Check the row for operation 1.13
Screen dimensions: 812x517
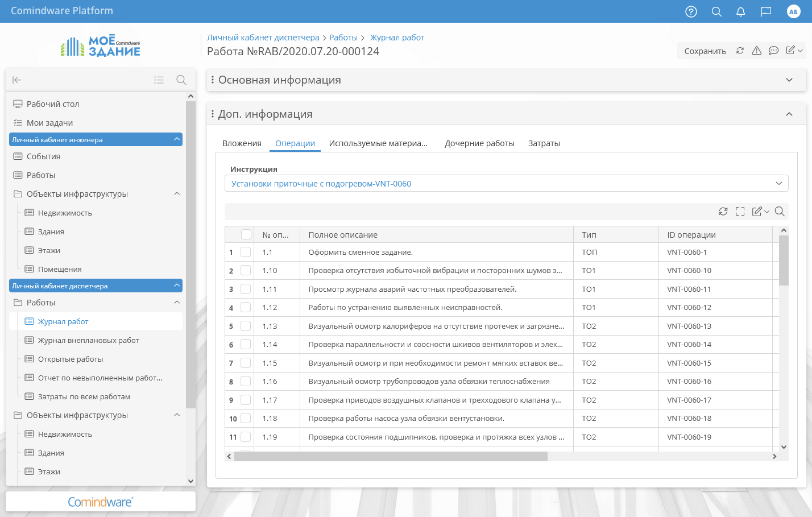click(246, 326)
